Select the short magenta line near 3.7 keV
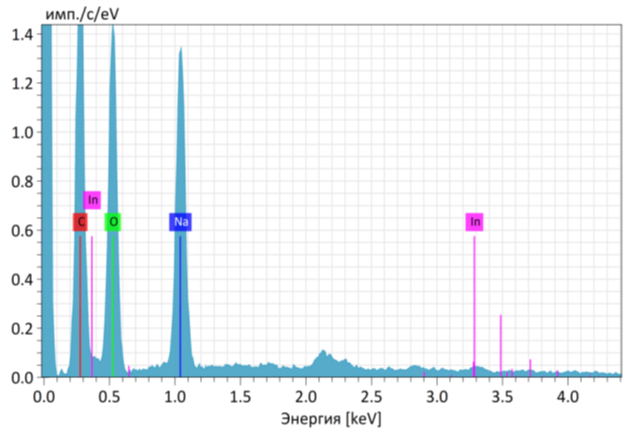Image resolution: width=632 pixels, height=434 pixels. click(x=530, y=366)
